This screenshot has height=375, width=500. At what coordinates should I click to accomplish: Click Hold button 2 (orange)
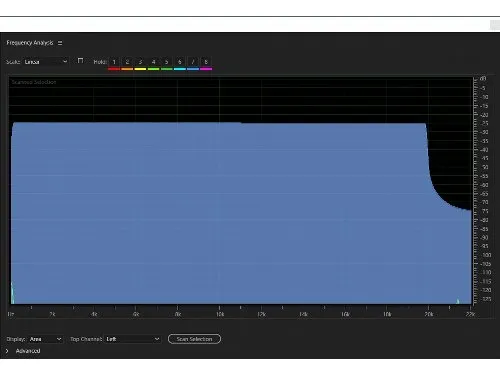[127, 62]
